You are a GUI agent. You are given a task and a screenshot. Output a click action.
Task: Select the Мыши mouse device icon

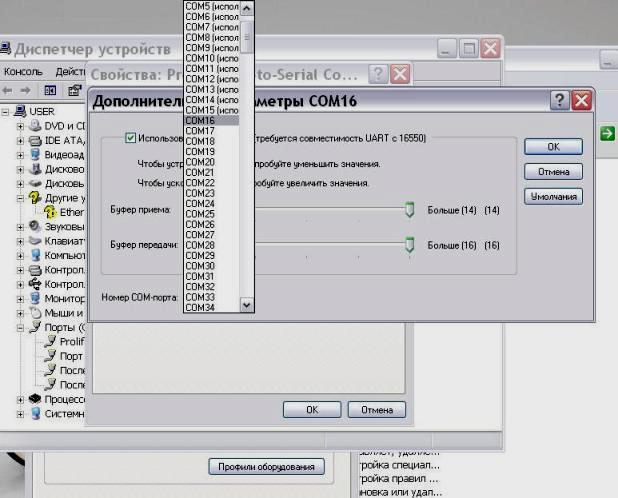[35, 313]
